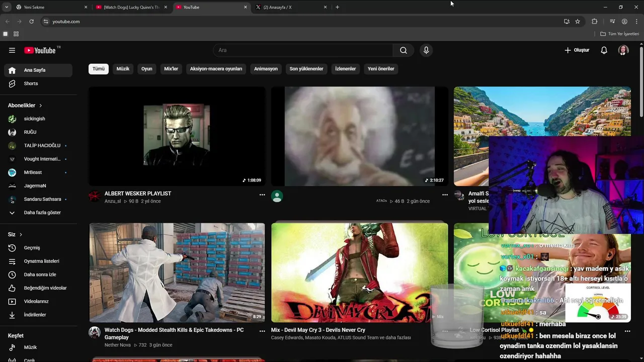
Task: Focus the Ara search field
Action: (x=303, y=50)
